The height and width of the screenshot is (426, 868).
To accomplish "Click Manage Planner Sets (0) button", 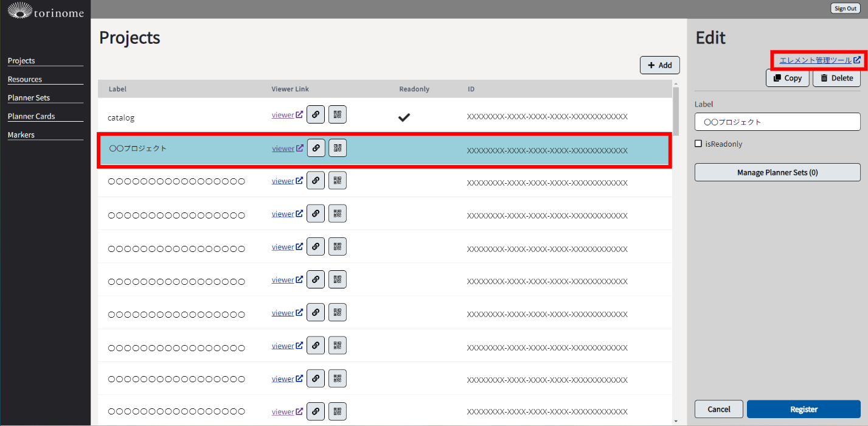I will pyautogui.click(x=777, y=172).
